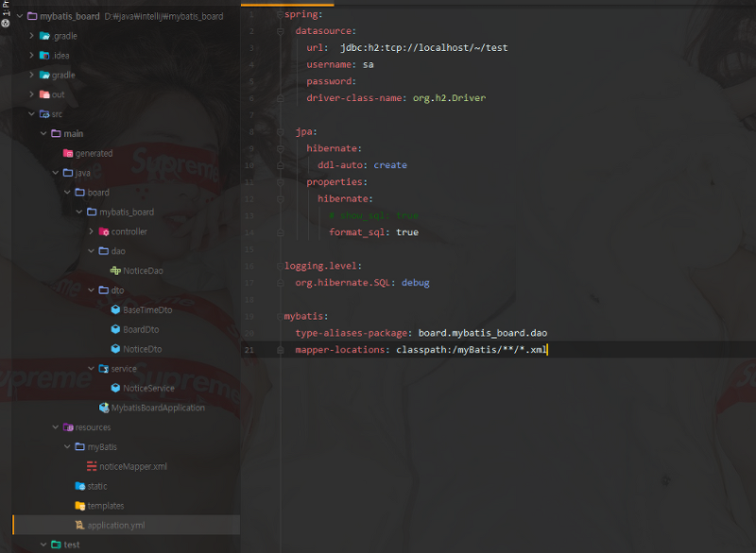This screenshot has width=756, height=553.
Task: Collapse the dto package
Action: tap(91, 290)
